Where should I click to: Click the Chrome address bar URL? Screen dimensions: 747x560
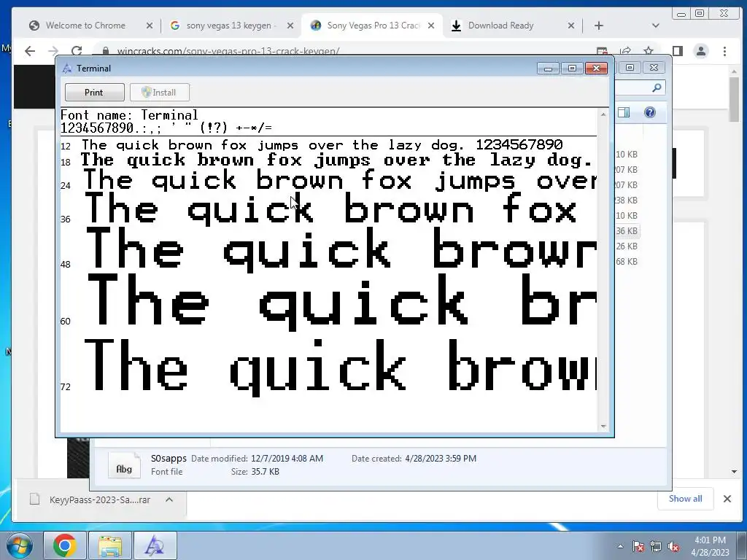[x=228, y=51]
